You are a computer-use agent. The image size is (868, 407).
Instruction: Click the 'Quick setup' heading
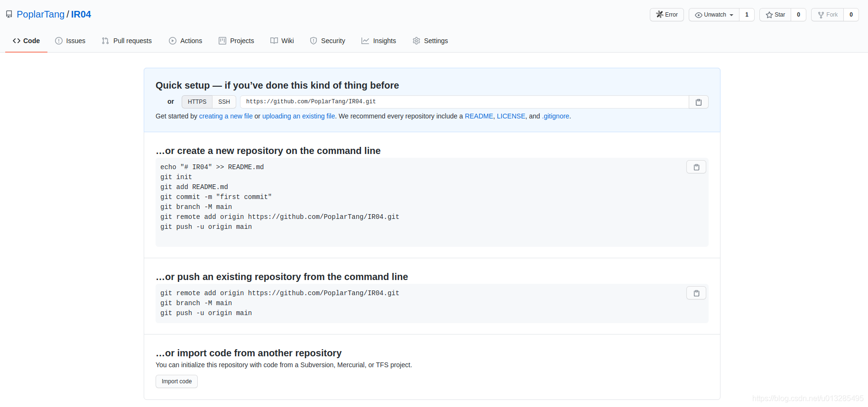277,85
